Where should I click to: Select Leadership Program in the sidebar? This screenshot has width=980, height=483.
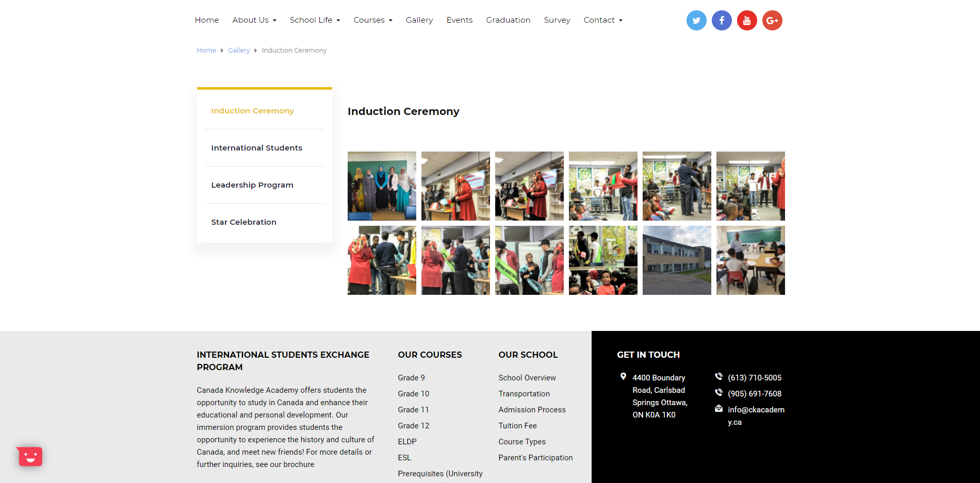tap(252, 185)
